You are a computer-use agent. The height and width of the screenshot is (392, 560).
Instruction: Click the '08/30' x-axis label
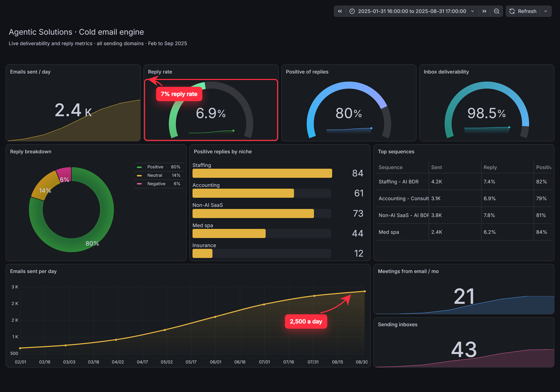[x=362, y=362]
